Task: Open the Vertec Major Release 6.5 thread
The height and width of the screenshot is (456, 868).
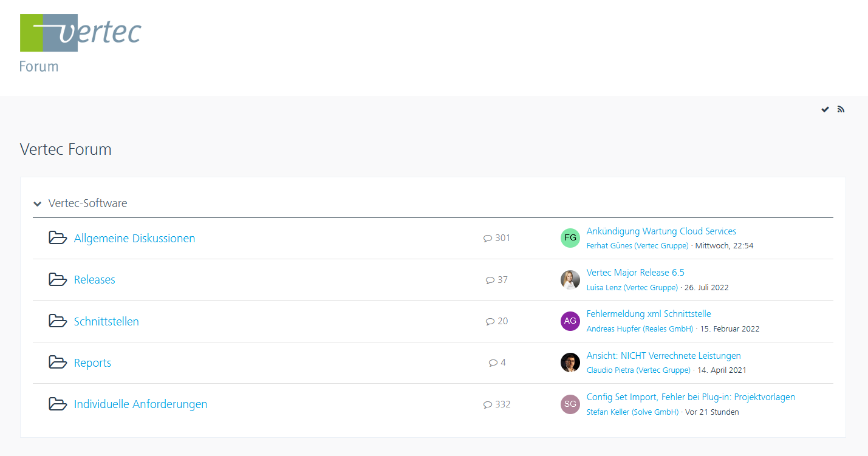Action: [x=635, y=273]
